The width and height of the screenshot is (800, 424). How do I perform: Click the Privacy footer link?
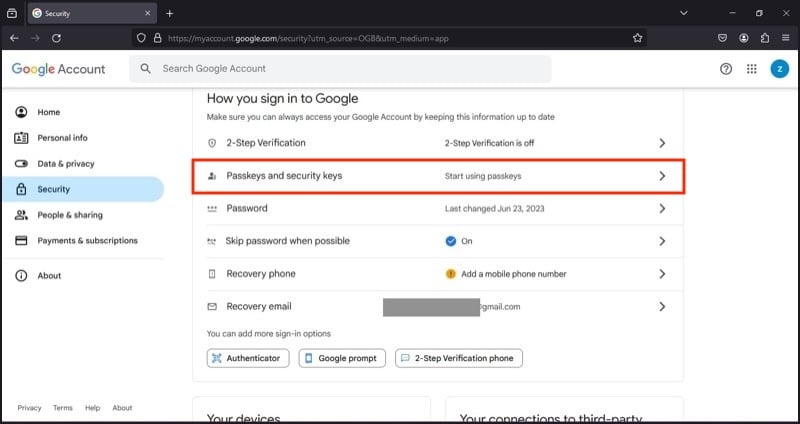pyautogui.click(x=30, y=408)
